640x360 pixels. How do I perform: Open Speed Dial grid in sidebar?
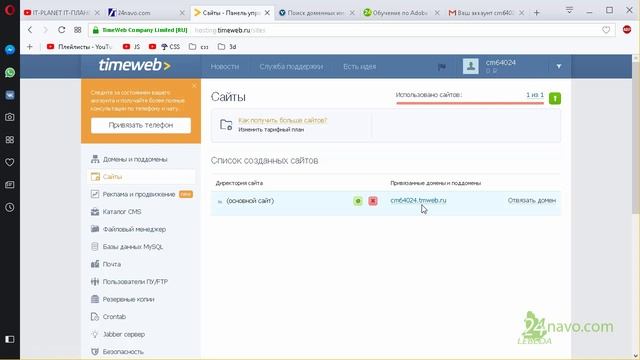point(10,140)
